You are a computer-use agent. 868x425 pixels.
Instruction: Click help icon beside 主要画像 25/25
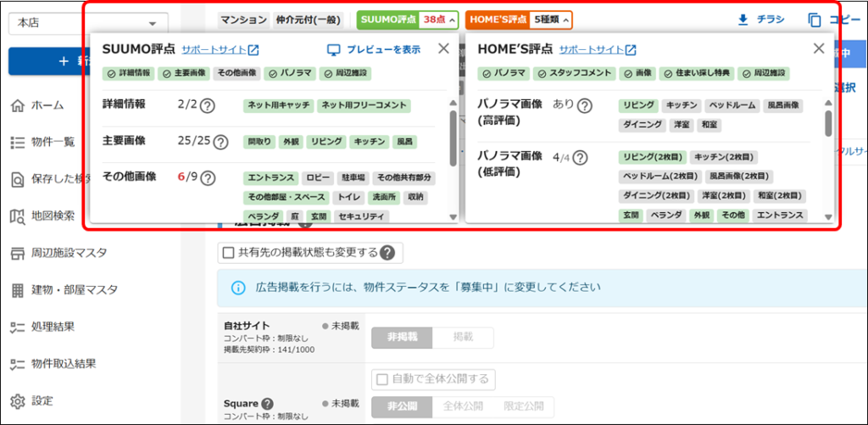click(x=220, y=143)
